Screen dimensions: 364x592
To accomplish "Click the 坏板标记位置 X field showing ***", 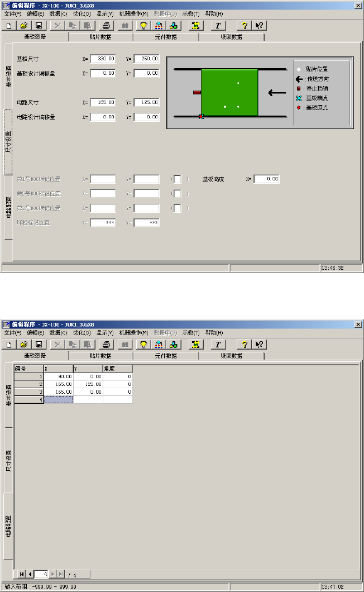I will tap(103, 223).
